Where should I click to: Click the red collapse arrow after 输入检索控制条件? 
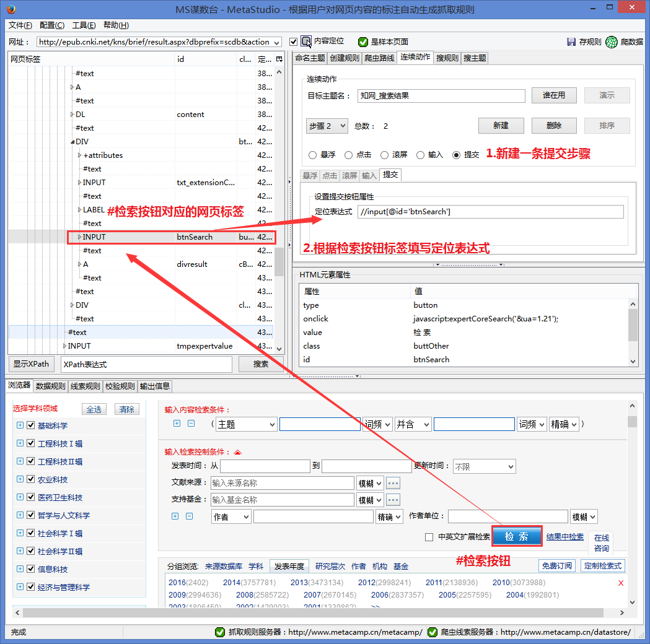[237, 452]
